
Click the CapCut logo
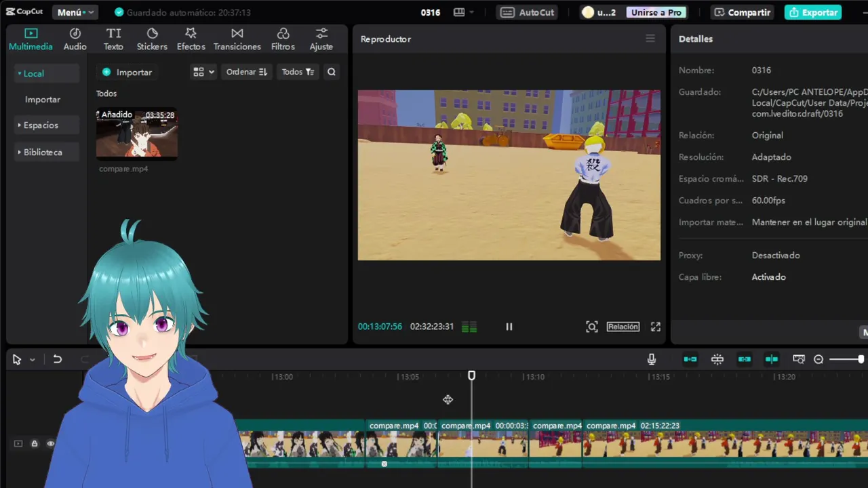25,12
